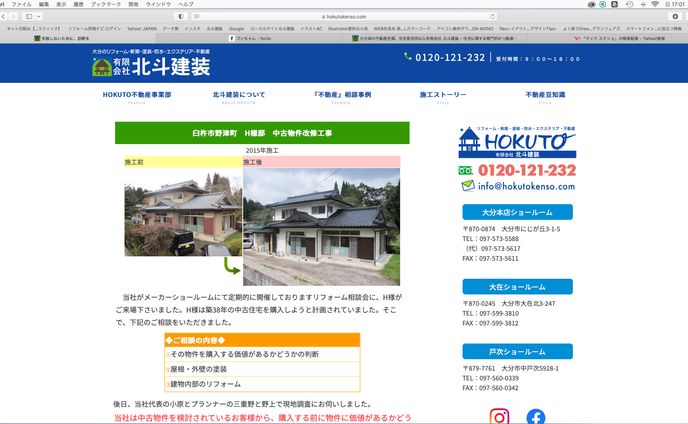Click the hokutokenso.com address bar
Image resolution: width=688 pixels, height=424 pixels.
344,17
